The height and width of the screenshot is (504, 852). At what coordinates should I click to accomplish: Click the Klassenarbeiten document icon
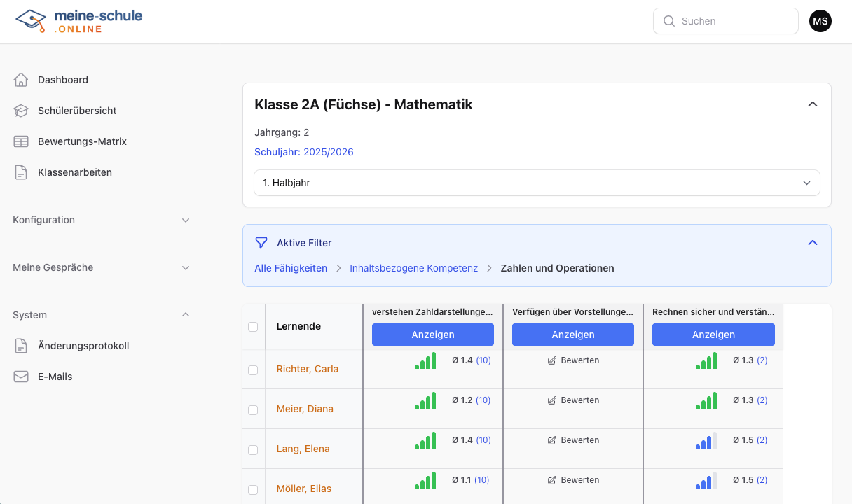(20, 171)
